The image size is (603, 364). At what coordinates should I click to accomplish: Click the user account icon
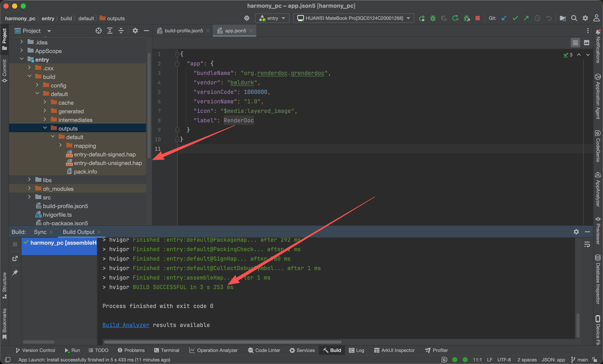point(596,18)
